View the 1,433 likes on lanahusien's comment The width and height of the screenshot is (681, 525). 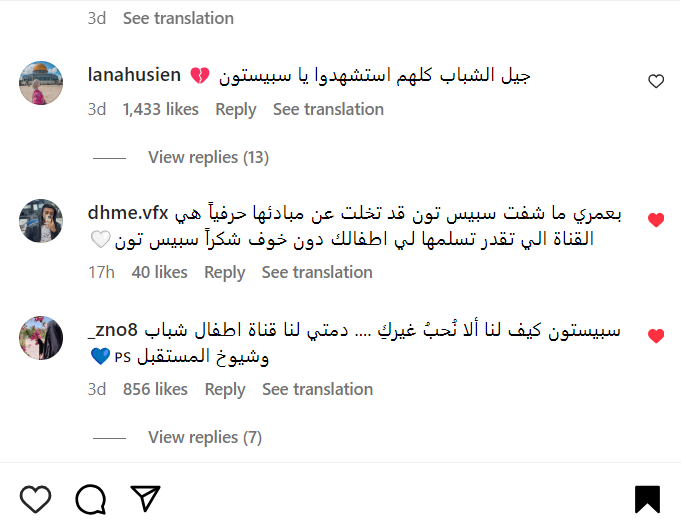pyautogui.click(x=160, y=109)
